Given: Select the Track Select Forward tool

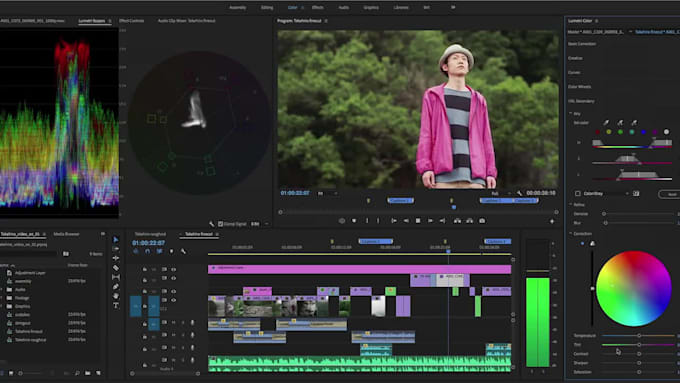Looking at the screenshot, I should (116, 249).
